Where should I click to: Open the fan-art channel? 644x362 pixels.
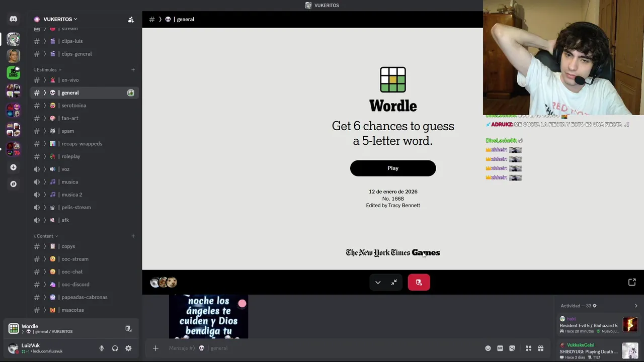[84, 119]
